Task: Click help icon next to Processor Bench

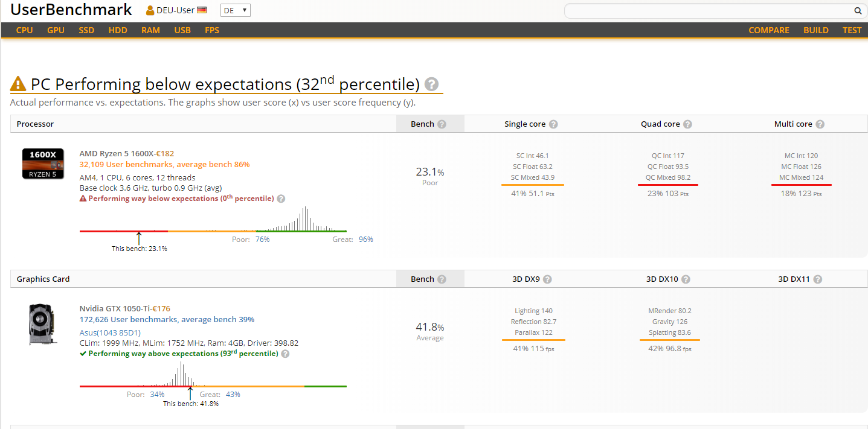Action: tap(442, 124)
